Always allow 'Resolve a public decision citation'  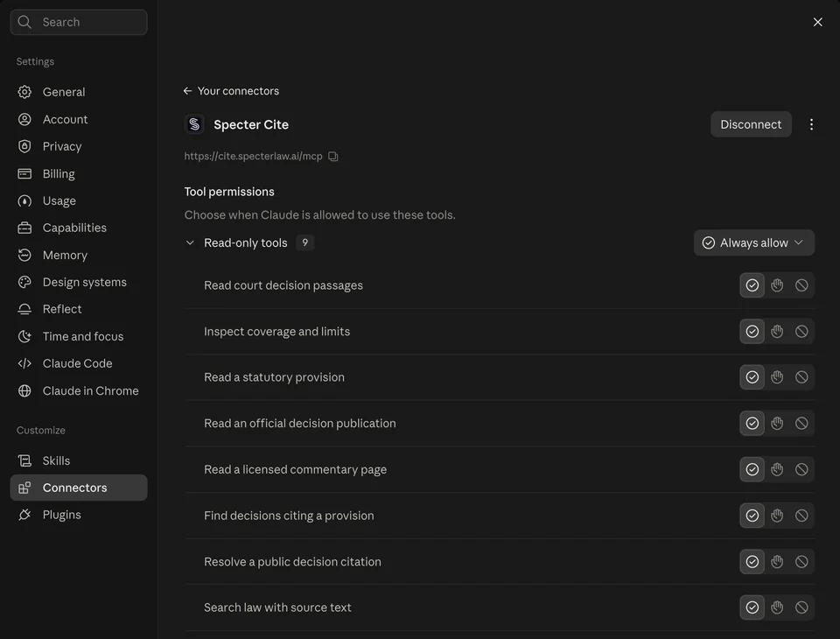tap(752, 562)
